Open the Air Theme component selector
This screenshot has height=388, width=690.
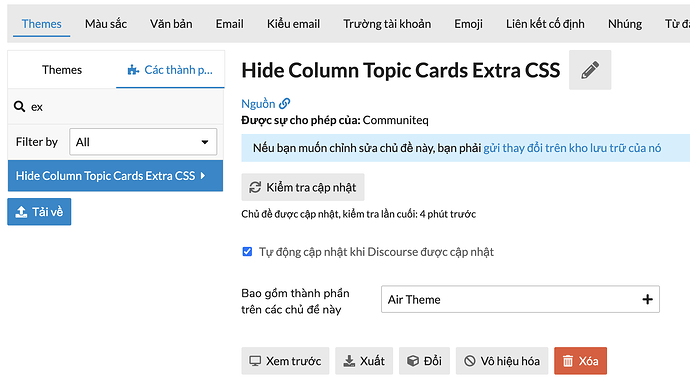pyautogui.click(x=520, y=299)
